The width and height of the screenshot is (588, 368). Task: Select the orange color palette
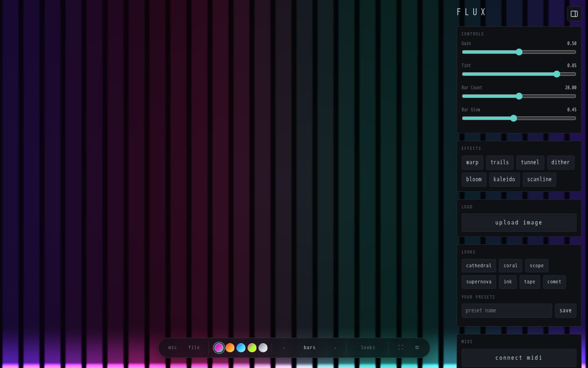point(230,348)
